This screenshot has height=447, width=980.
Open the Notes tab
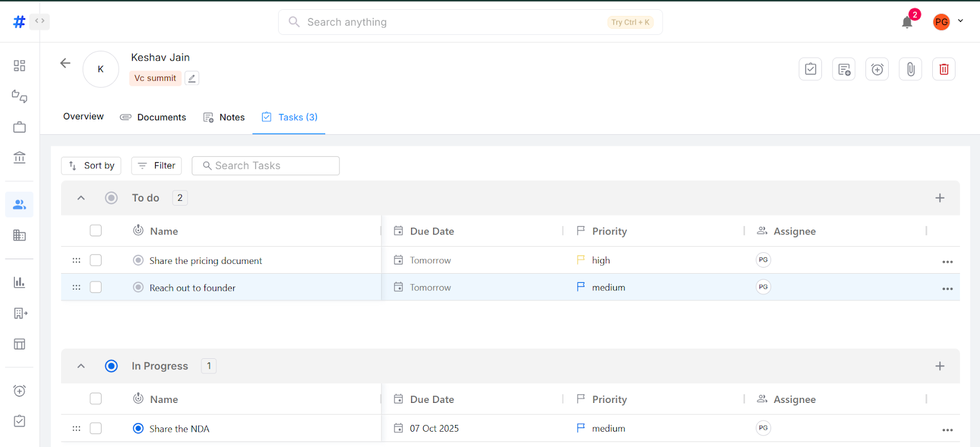point(224,117)
